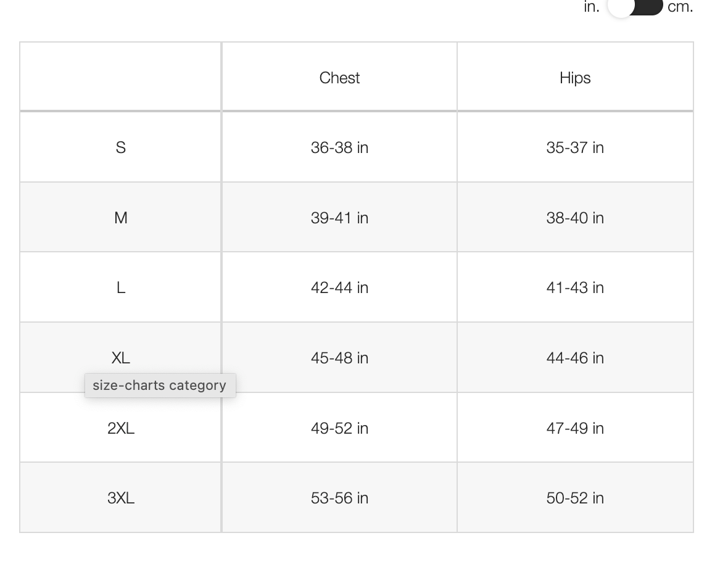This screenshot has height=575, width=728.
Task: Select the 53-56 in chest cell
Action: [339, 498]
